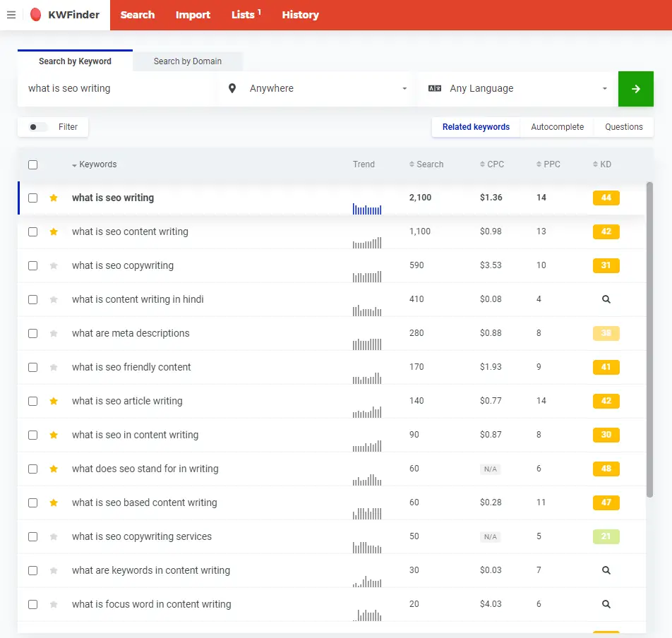Click N/A CPC for 'what is seo copywriting services'
This screenshot has height=638, width=672.
coord(491,537)
